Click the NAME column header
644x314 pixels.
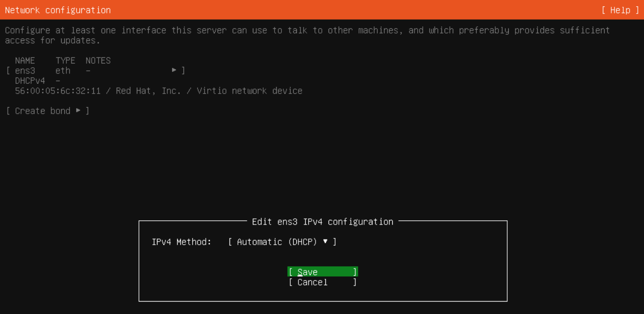click(x=25, y=61)
